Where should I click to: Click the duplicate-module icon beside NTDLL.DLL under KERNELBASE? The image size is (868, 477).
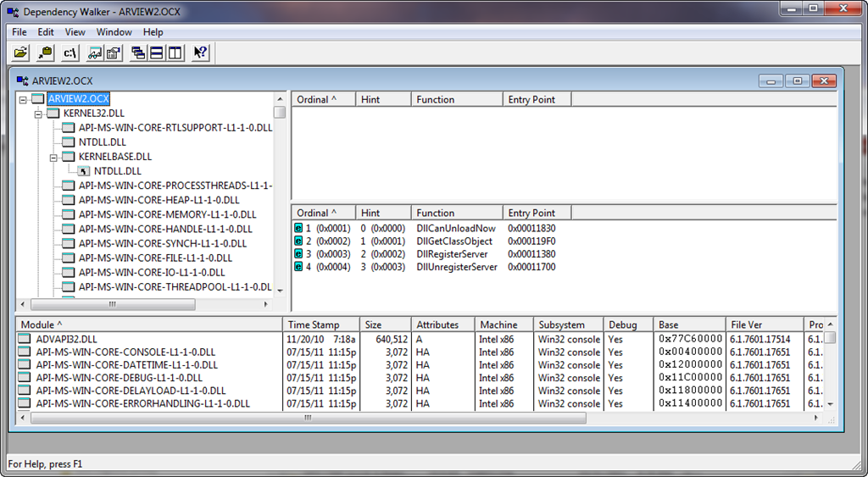click(84, 171)
